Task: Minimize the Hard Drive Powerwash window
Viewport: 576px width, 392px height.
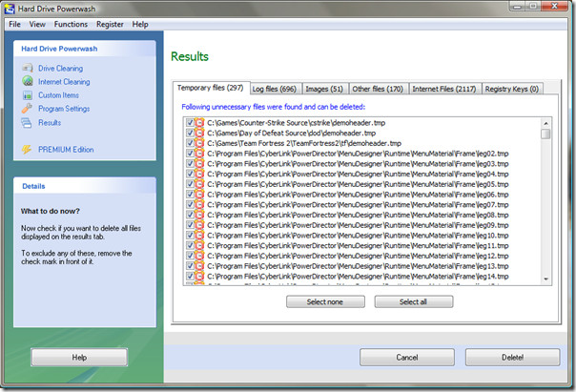Action: pyautogui.click(x=517, y=7)
